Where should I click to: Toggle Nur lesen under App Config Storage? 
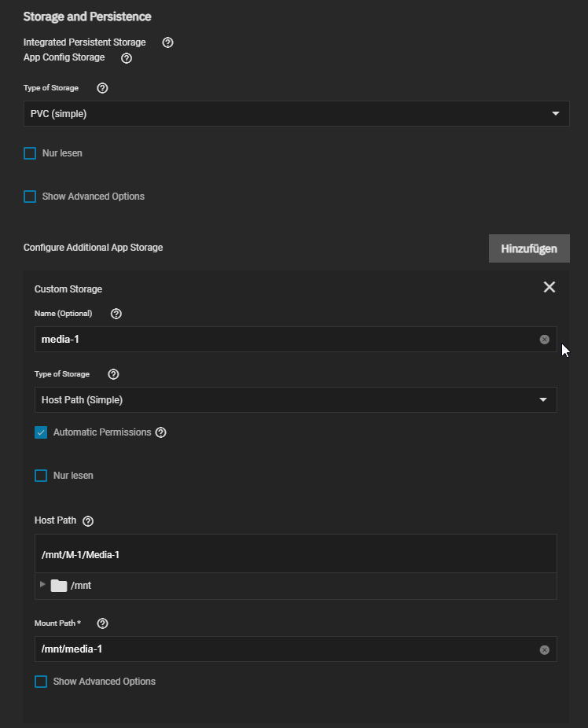[30, 153]
